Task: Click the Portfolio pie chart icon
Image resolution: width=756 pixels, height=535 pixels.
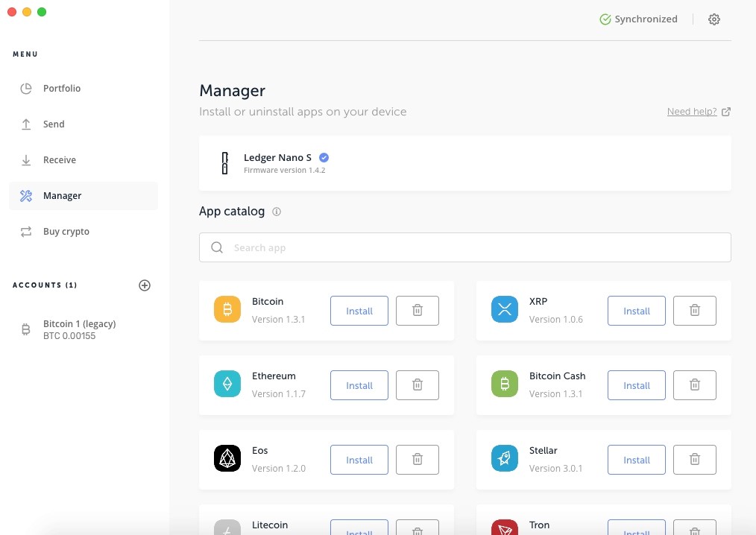Action: pyautogui.click(x=26, y=89)
